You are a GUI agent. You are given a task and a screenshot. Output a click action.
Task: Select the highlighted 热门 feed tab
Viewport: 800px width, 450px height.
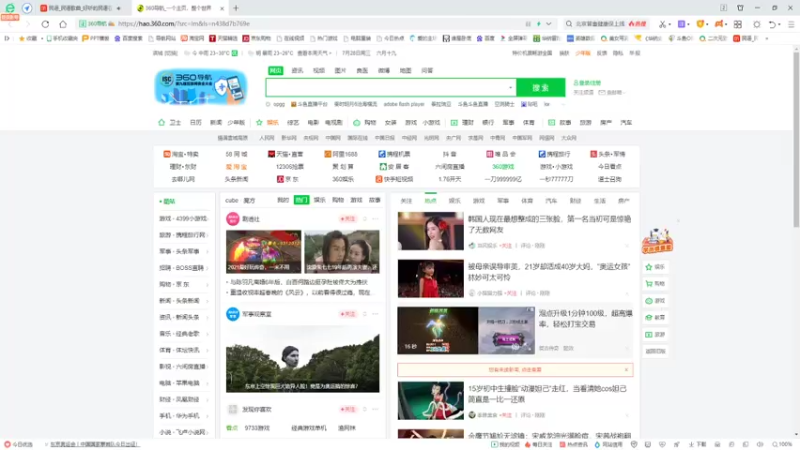click(302, 200)
